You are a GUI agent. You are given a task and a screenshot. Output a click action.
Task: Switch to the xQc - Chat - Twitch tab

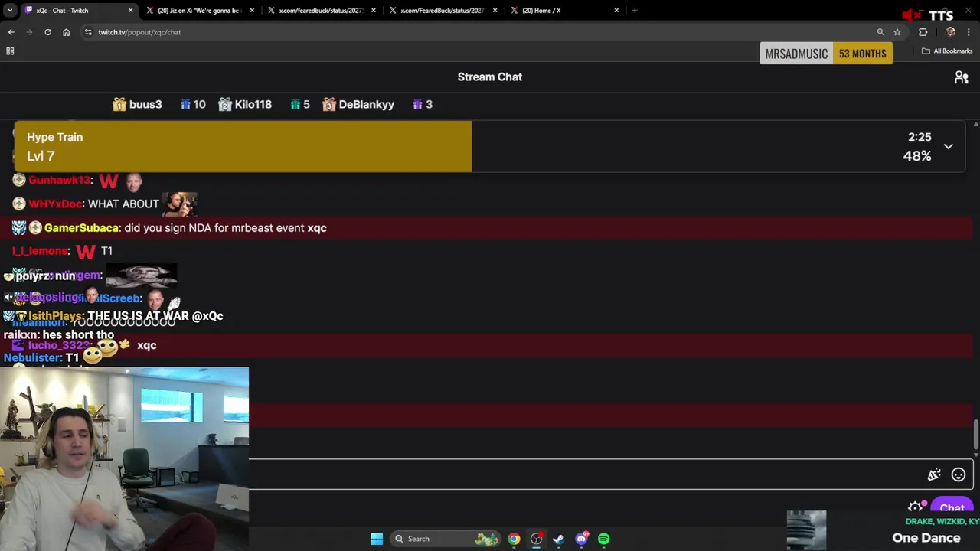pyautogui.click(x=77, y=11)
